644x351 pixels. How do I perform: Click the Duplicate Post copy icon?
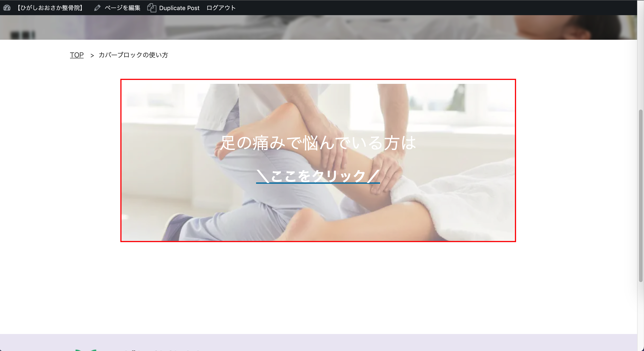pos(152,8)
